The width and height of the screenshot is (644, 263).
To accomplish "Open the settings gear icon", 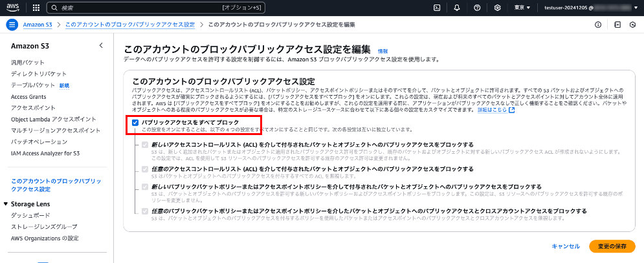I will tap(497, 8).
